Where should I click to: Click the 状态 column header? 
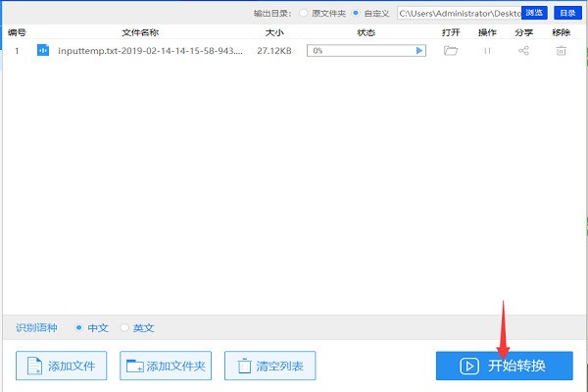(x=366, y=32)
